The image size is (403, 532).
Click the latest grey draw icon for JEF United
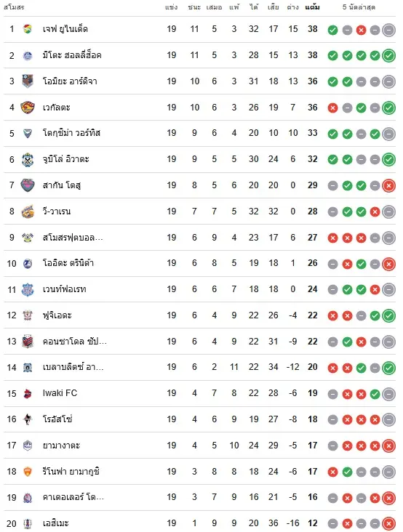click(388, 31)
